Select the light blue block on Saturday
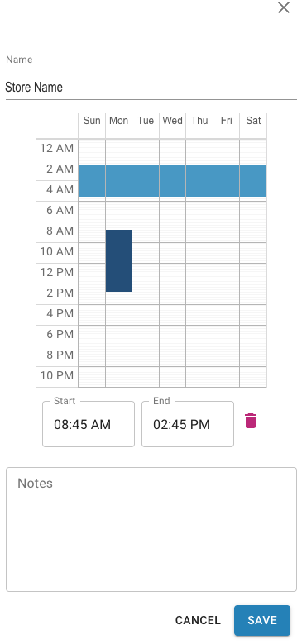The width and height of the screenshot is (302, 644). coord(253,181)
